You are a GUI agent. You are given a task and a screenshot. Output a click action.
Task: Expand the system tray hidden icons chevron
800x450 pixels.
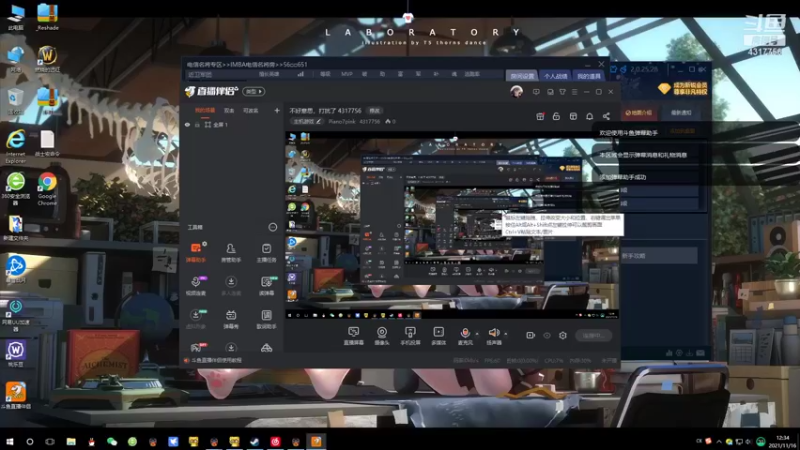(x=719, y=441)
